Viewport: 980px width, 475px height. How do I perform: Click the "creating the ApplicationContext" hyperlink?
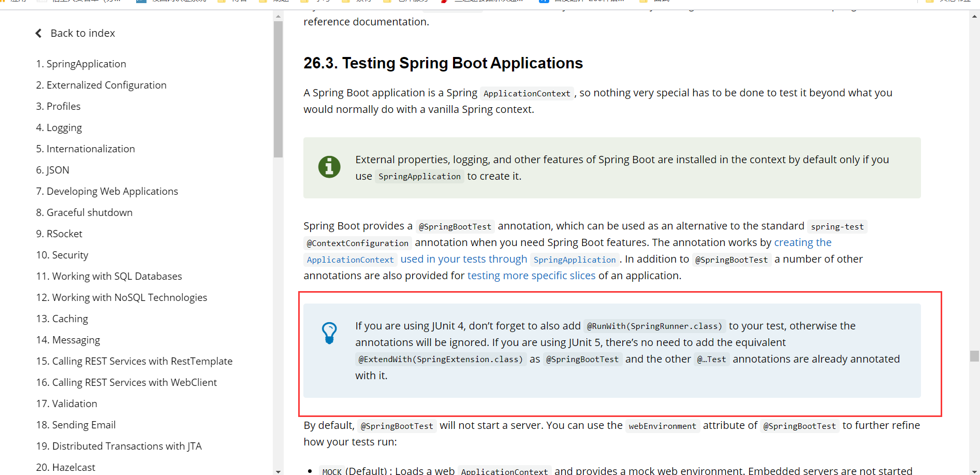coord(802,242)
